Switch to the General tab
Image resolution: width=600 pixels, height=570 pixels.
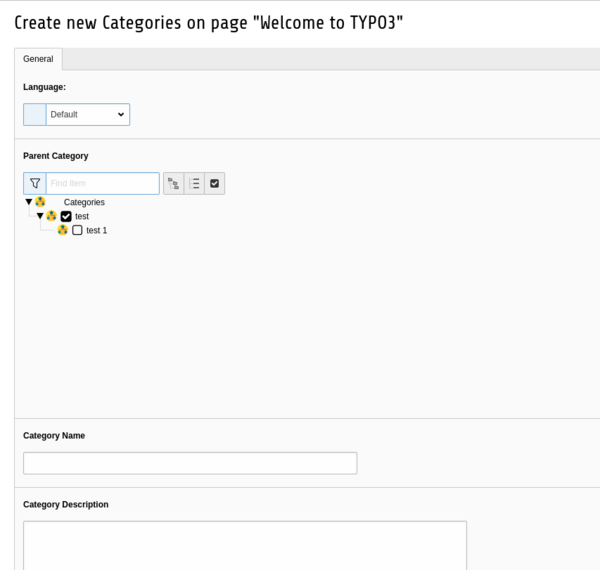(x=38, y=59)
